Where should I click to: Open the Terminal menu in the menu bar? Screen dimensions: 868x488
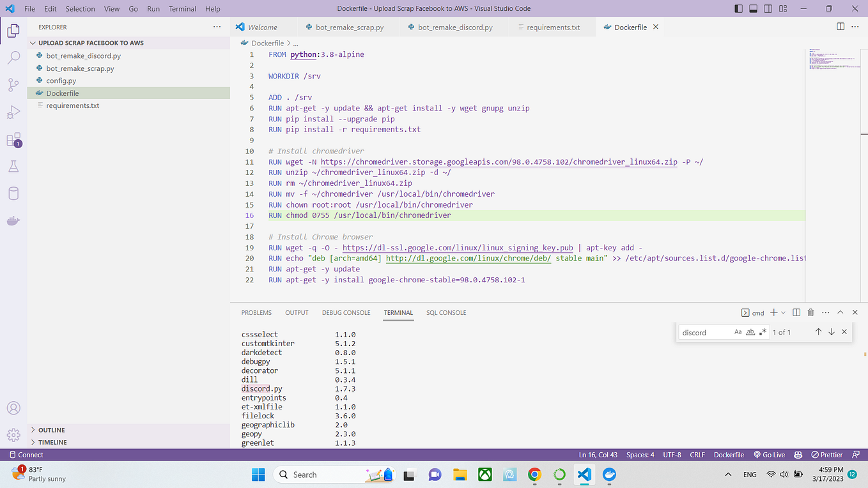tap(182, 8)
